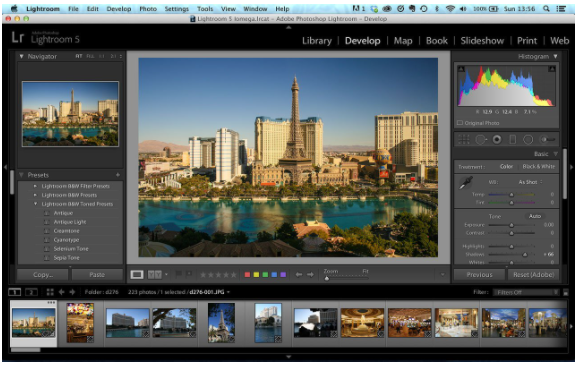Select the Eiffel Tower filmstrip thumbnail
The height and width of the screenshot is (368, 580).
coord(221,323)
